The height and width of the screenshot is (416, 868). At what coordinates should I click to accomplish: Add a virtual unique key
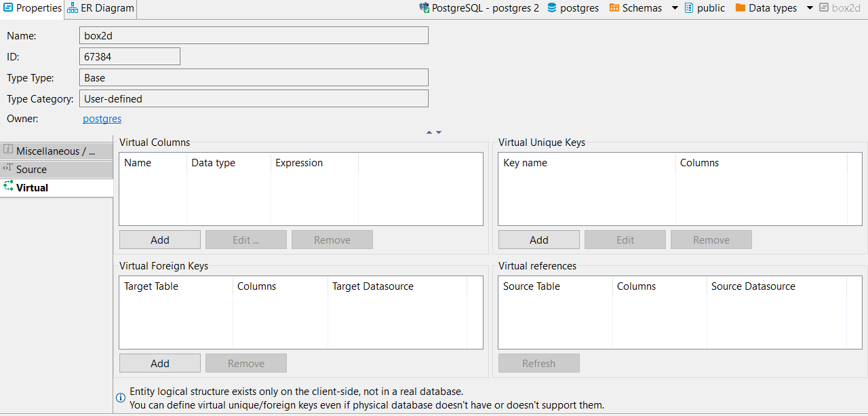[539, 240]
